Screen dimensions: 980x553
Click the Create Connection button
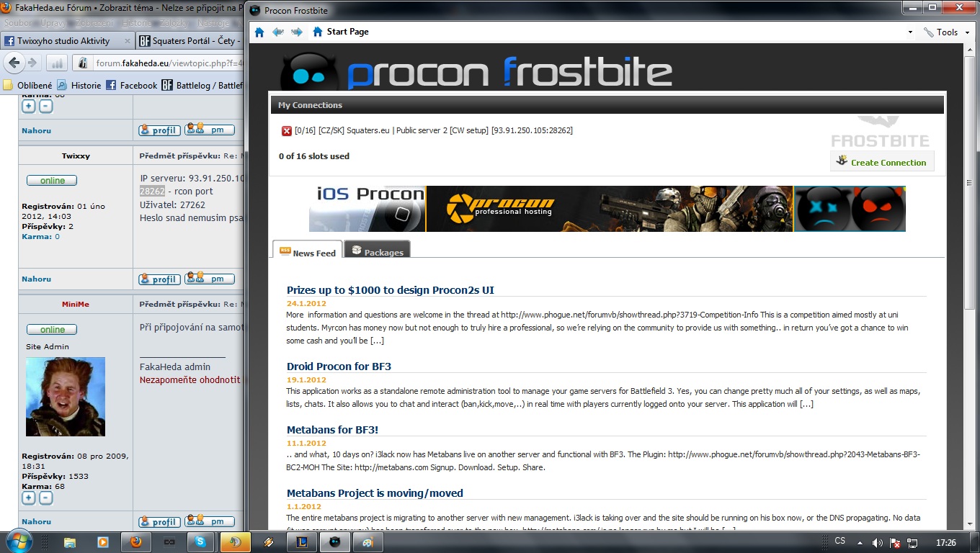pyautogui.click(x=882, y=161)
